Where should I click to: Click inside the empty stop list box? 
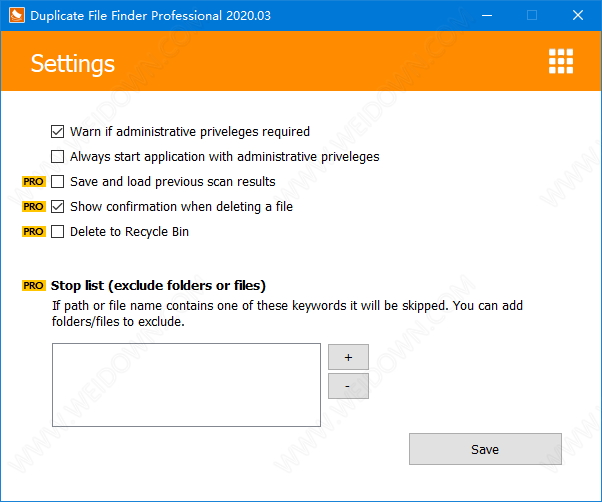click(186, 385)
